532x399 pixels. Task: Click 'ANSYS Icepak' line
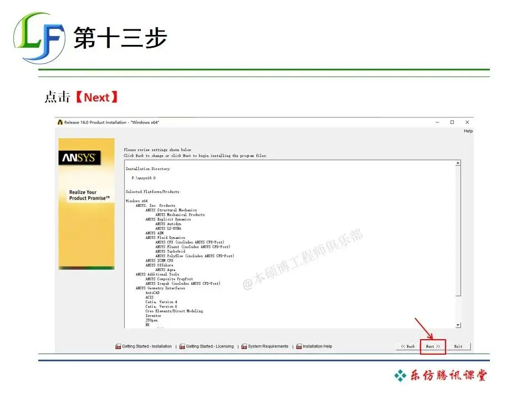pyautogui.click(x=183, y=284)
